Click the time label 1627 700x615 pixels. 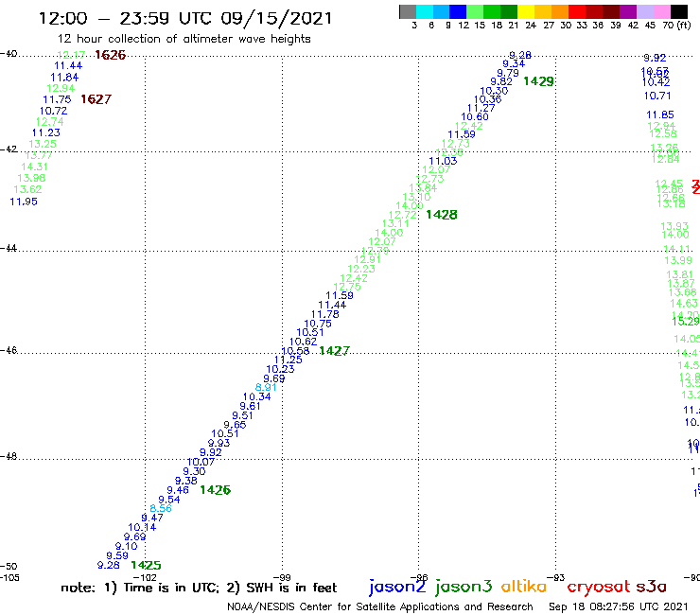(x=96, y=99)
